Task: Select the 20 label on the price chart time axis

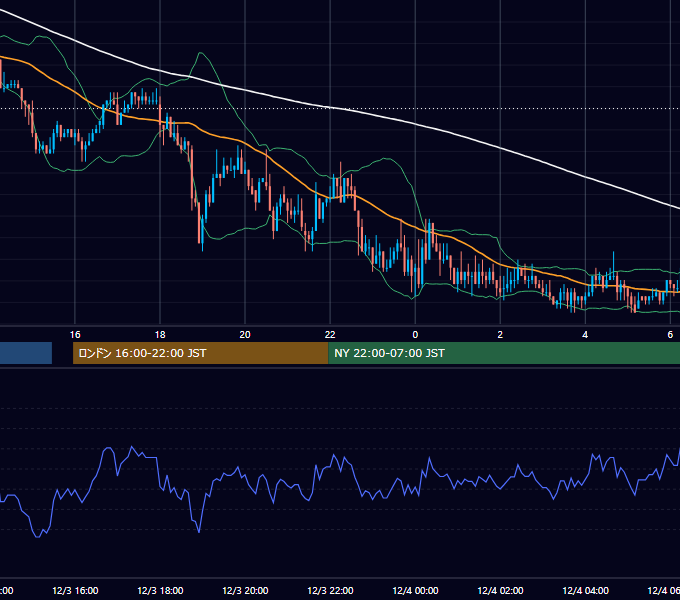Action: 245,334
